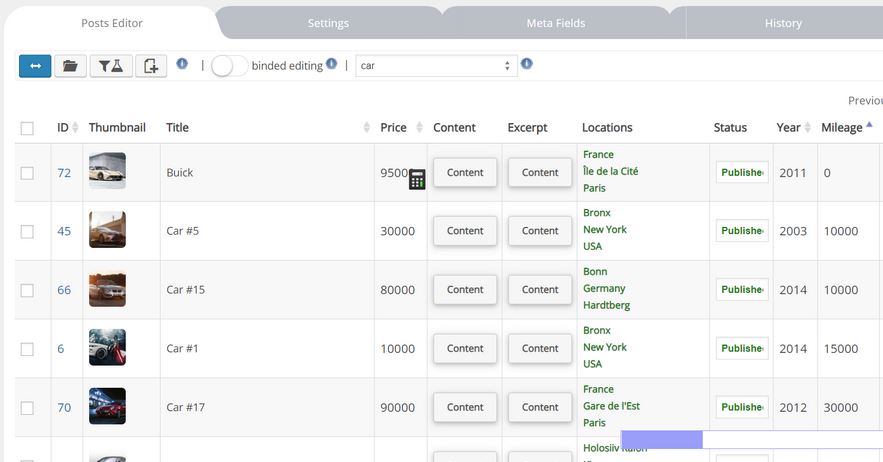Edit the mileage cell showing 15000

tap(848, 349)
